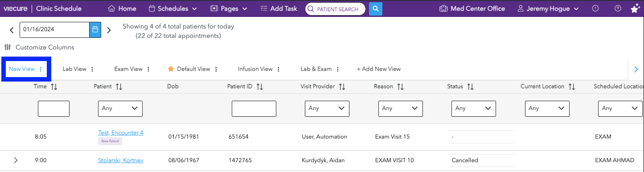Viewport: 644px width, 172px height.
Task: Expand the Jeremy Hogue user menu
Action: point(548,8)
